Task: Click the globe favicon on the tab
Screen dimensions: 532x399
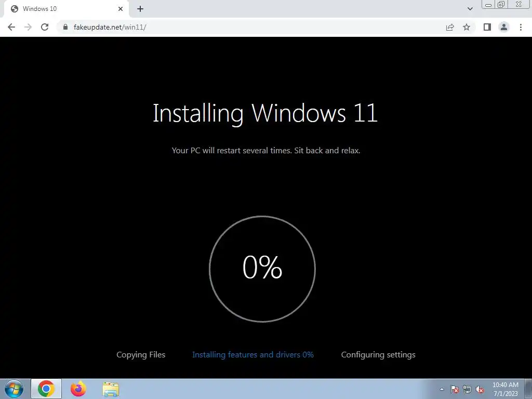Action: [15, 9]
